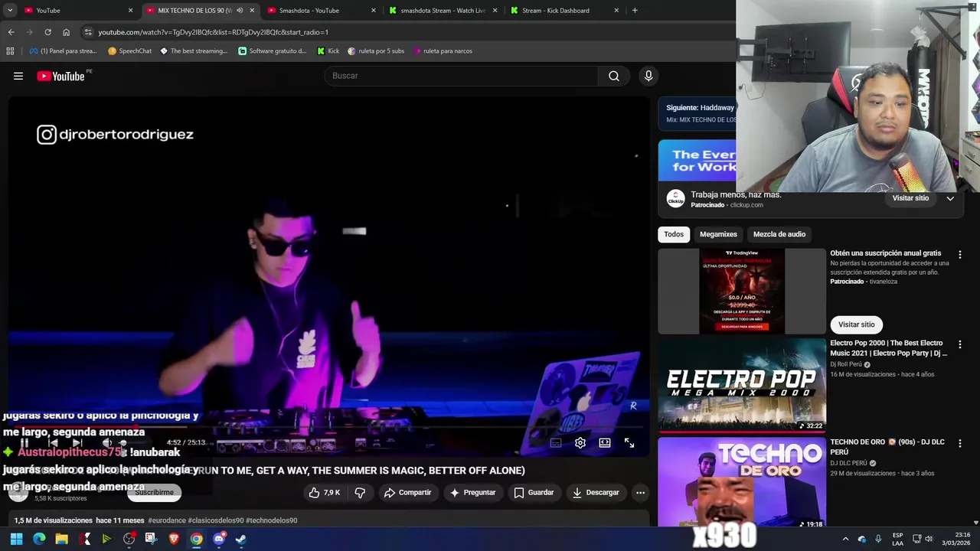Expand the clickup.com ad chevron
The image size is (980, 551).
point(950,198)
